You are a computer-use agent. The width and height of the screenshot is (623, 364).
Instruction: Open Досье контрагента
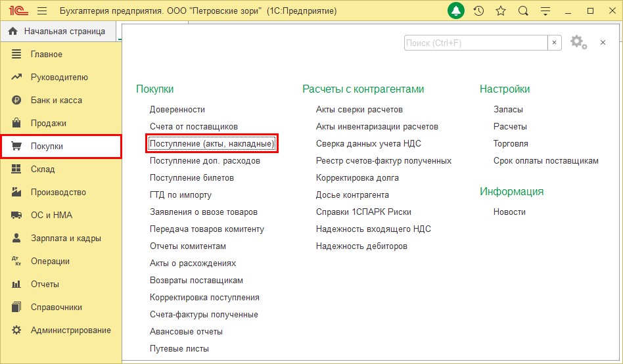pos(352,194)
